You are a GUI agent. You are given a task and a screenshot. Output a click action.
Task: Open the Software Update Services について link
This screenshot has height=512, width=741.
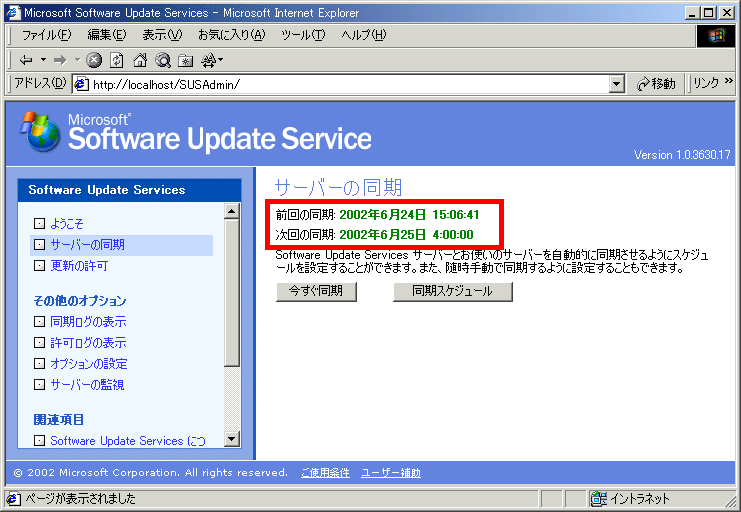click(128, 441)
